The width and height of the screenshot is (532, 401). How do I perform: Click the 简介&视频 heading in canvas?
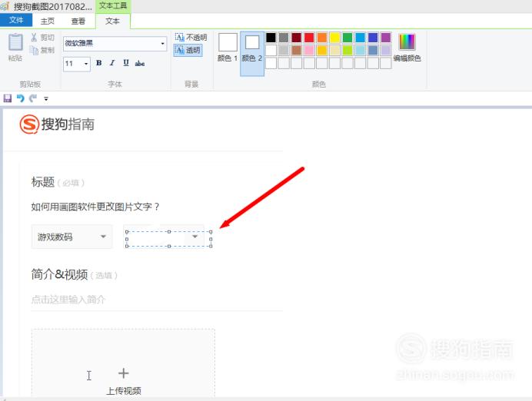click(59, 274)
